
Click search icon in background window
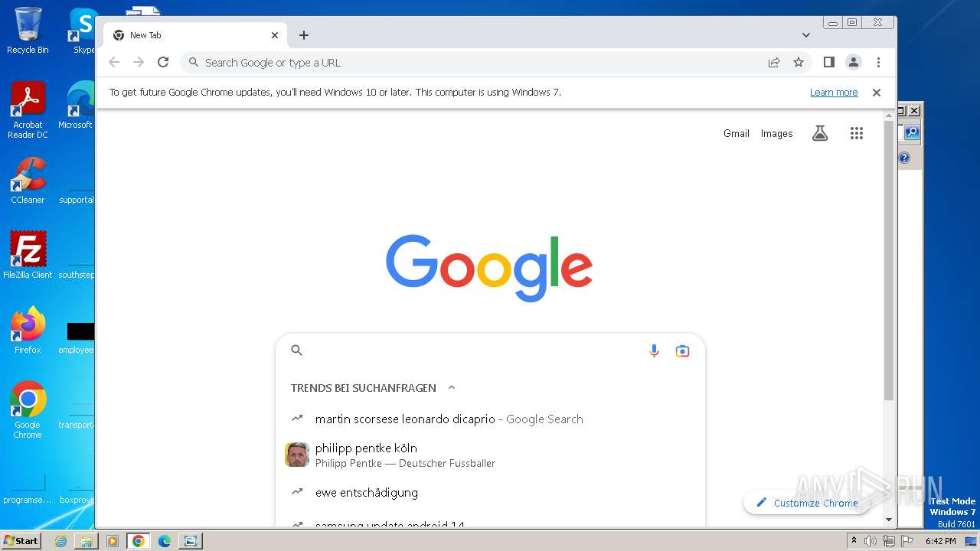[911, 132]
